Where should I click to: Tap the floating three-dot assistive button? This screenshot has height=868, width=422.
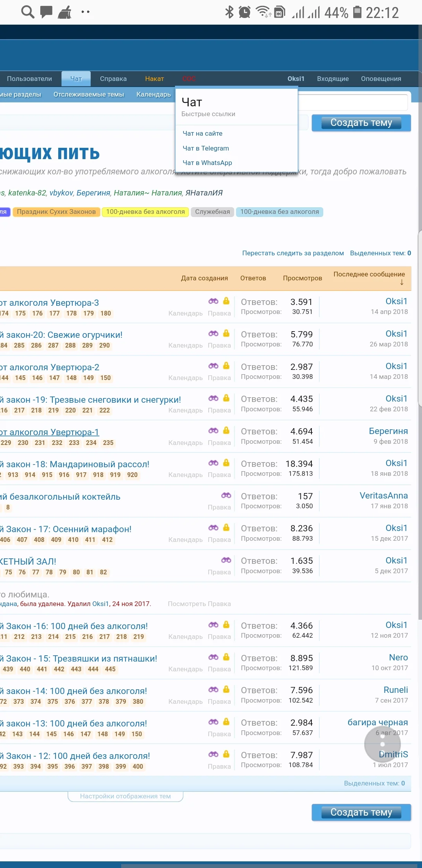click(x=382, y=744)
